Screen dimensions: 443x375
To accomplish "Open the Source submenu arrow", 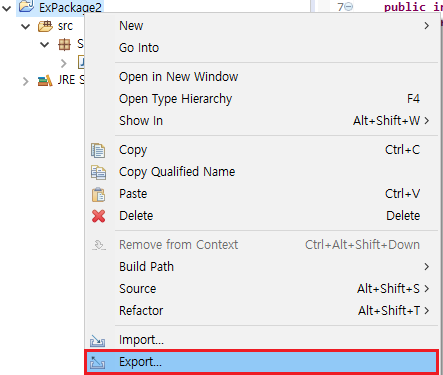I will pos(427,289).
